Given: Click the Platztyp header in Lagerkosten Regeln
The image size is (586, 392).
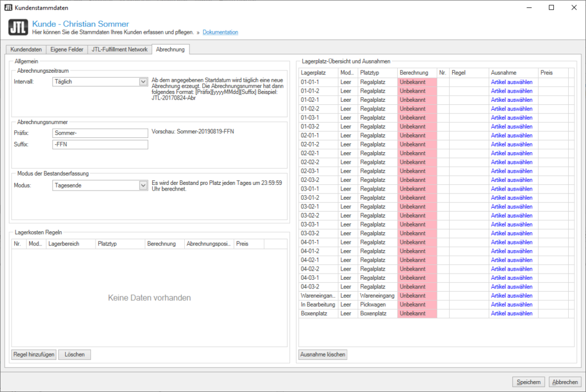Looking at the screenshot, I should click(120, 244).
